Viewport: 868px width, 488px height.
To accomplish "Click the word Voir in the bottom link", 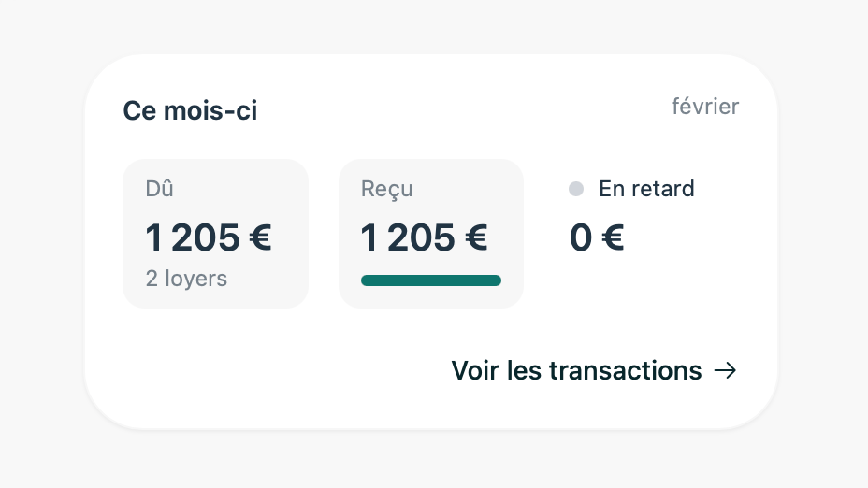I will tap(475, 371).
